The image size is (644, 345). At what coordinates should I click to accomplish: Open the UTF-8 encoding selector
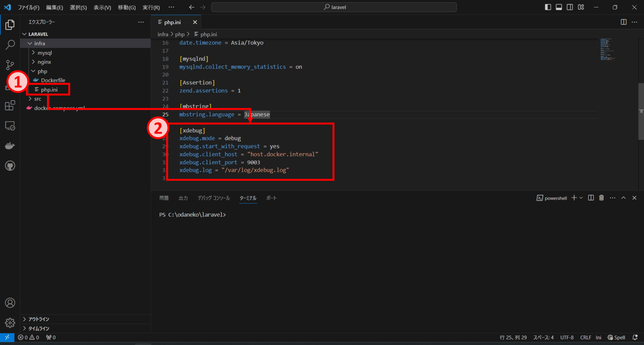(x=567, y=337)
